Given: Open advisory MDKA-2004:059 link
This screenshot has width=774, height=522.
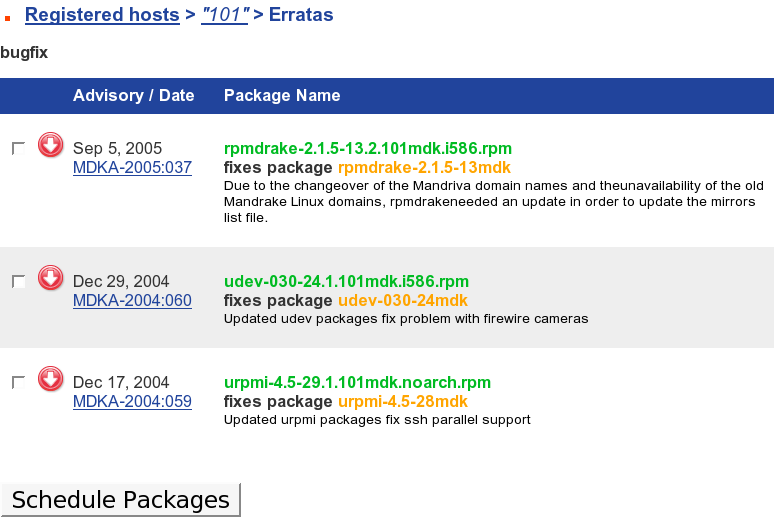Looking at the screenshot, I should pos(132,401).
